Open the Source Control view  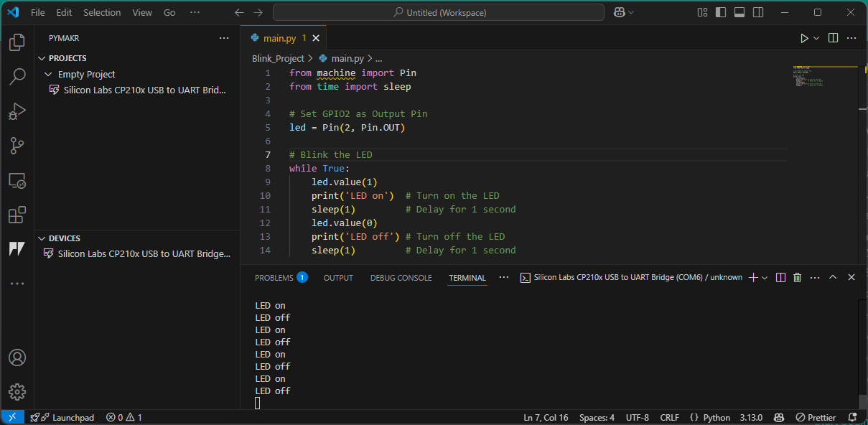coord(17,146)
